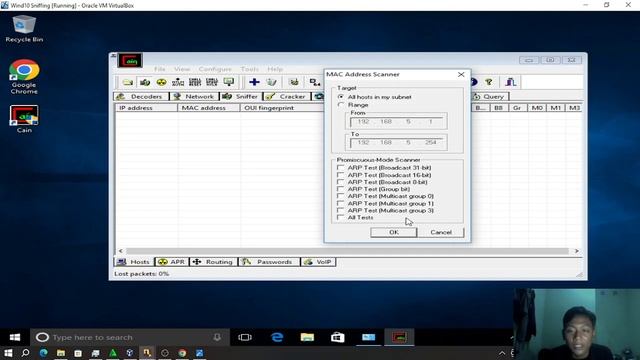Screen dimensions: 640x360
Task: Check ARP Test (Group bit)
Action: click(x=340, y=189)
